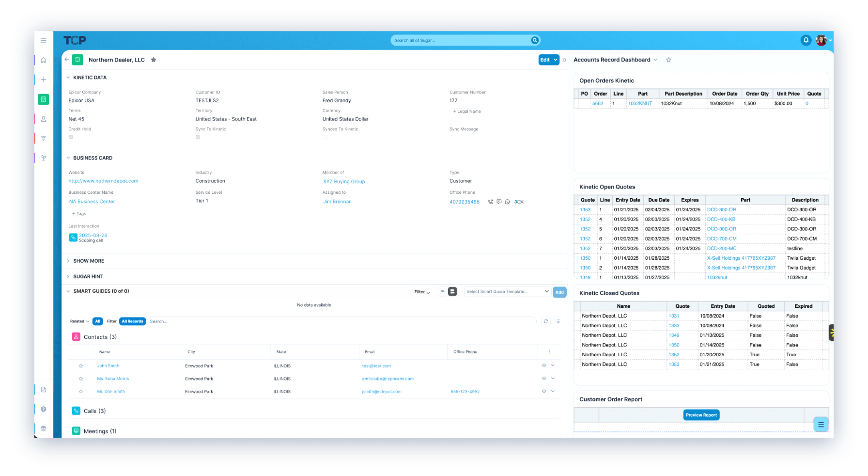Open the Accounts Record Dashboard dropdown

[655, 60]
